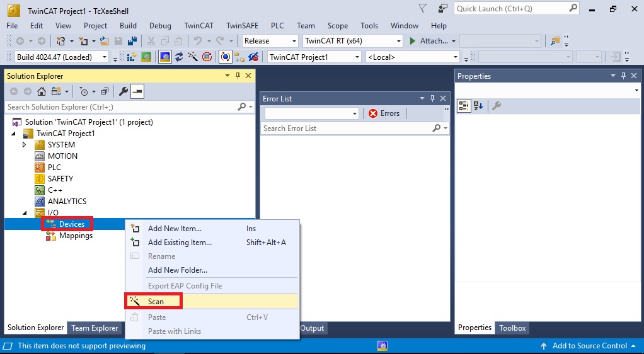Open the Scope menu
This screenshot has height=354, width=644.
click(338, 25)
